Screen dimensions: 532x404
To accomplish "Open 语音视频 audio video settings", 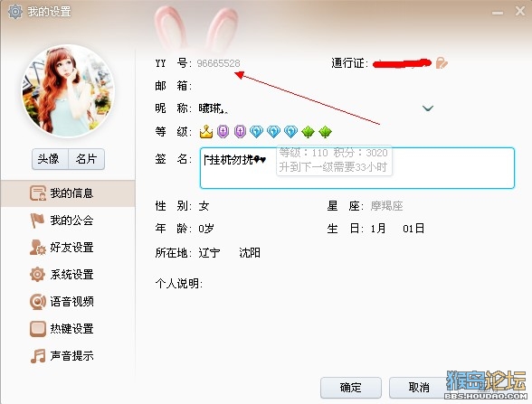I will click(68, 302).
